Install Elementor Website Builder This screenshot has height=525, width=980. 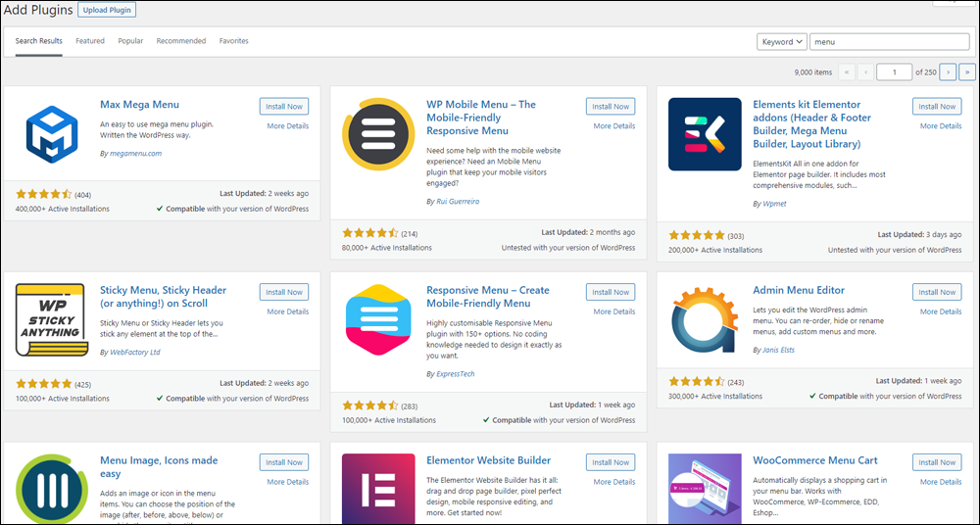(x=611, y=462)
